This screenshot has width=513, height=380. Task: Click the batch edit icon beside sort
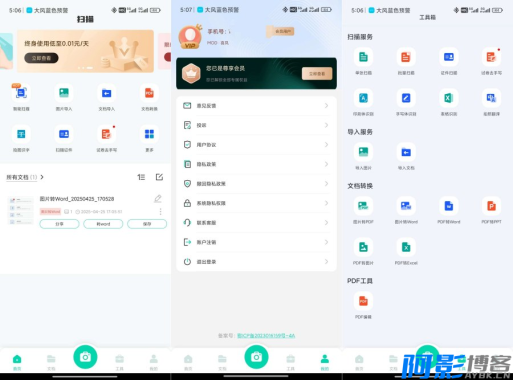click(x=159, y=177)
